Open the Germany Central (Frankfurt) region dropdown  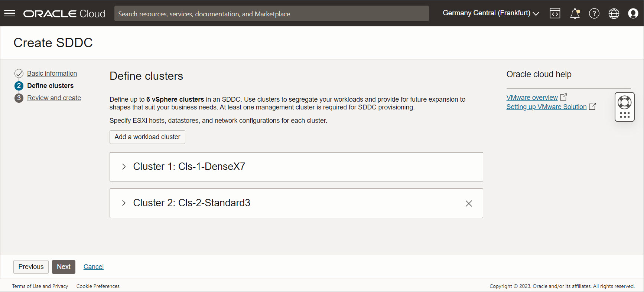(491, 13)
